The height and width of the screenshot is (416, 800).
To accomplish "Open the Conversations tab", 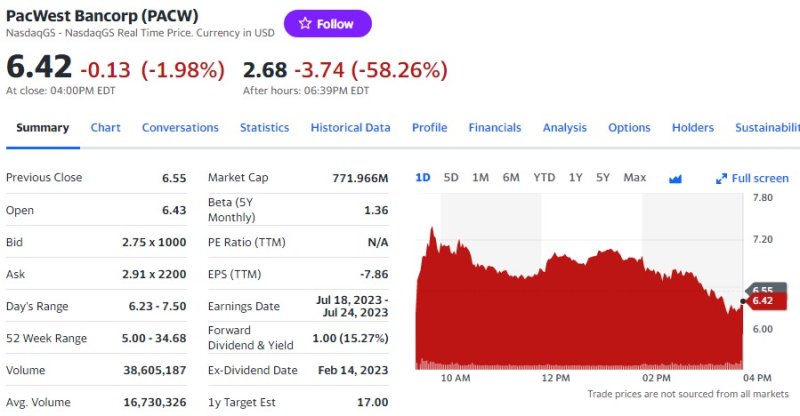I will pyautogui.click(x=180, y=128).
